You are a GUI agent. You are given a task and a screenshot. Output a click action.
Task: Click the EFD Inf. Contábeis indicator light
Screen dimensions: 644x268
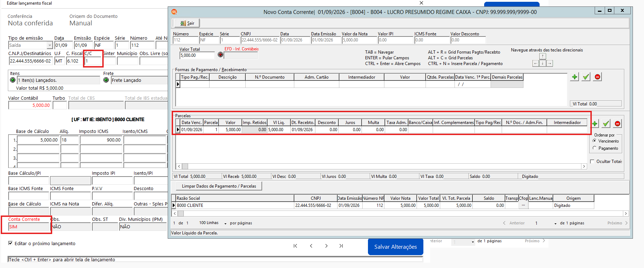pos(220,55)
